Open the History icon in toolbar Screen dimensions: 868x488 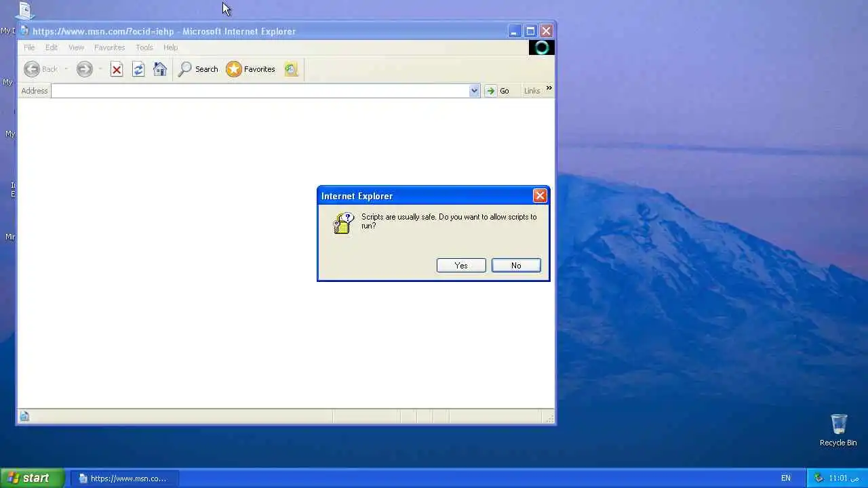point(291,69)
